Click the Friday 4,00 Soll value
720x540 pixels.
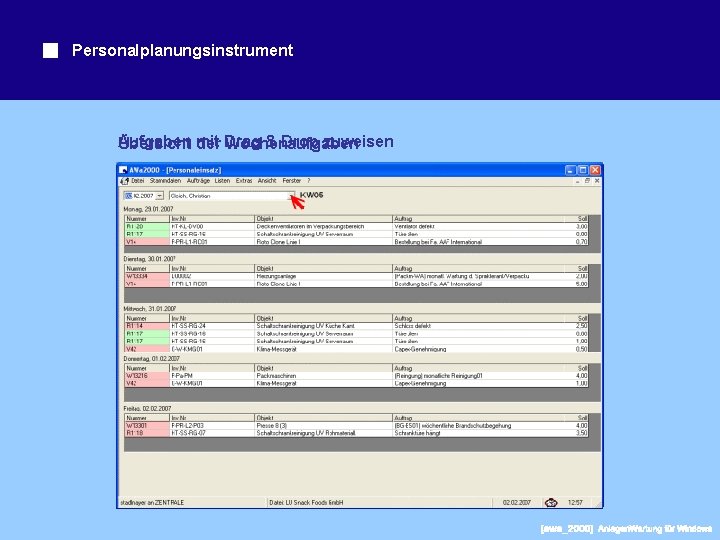tap(576, 426)
